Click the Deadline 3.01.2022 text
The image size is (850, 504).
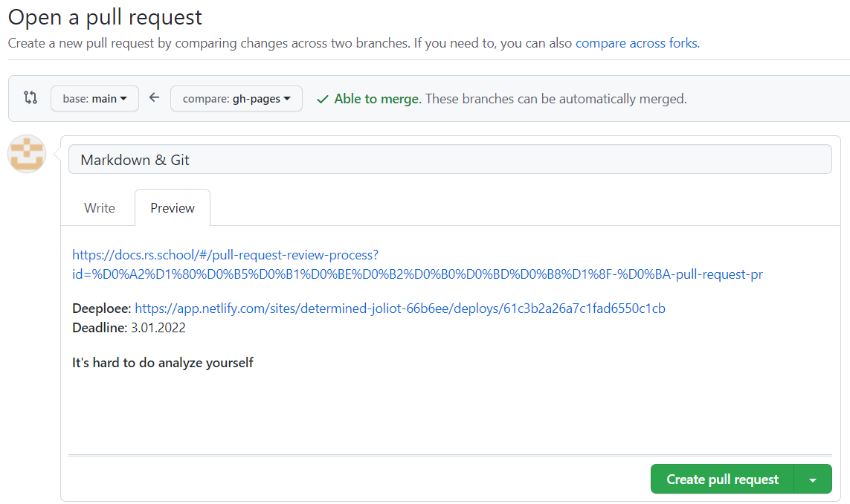click(129, 328)
